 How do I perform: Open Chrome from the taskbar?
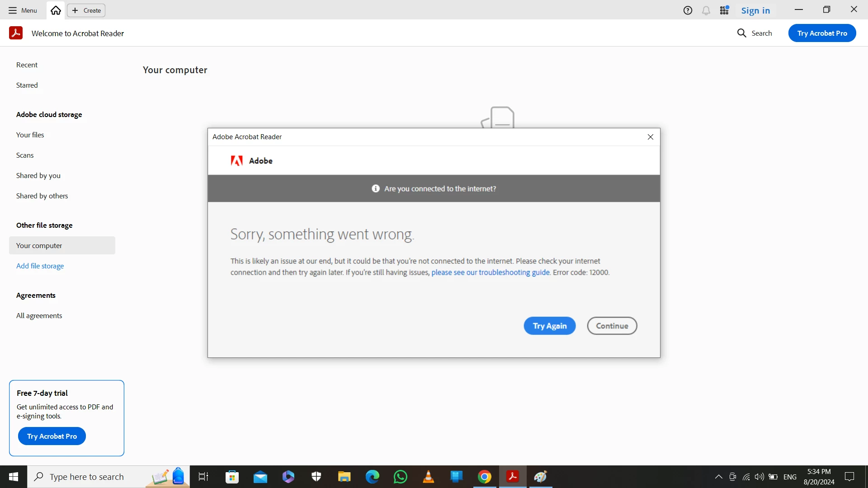click(485, 477)
